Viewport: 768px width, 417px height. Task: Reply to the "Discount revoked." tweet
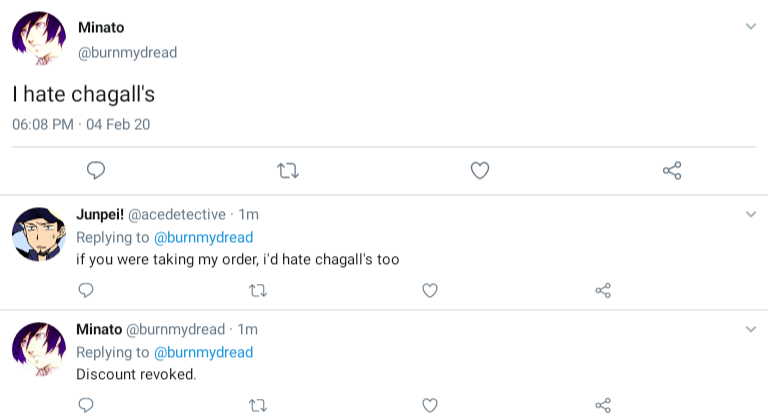pos(86,405)
